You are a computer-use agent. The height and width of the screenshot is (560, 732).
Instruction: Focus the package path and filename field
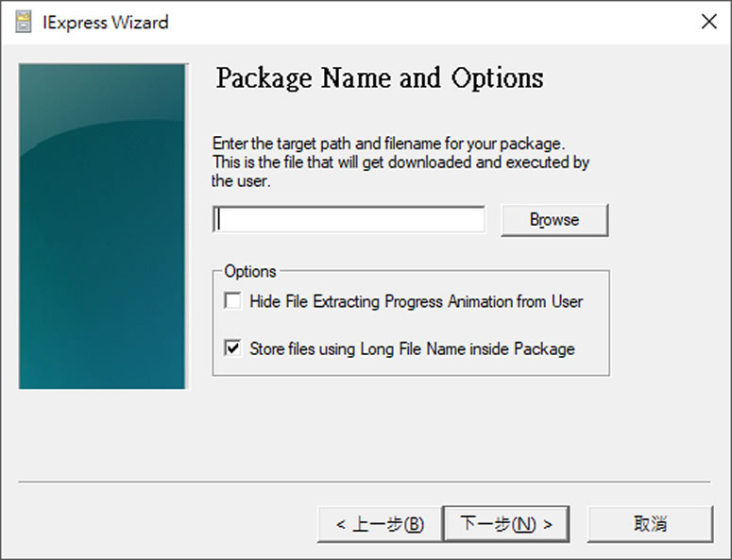coord(349,219)
